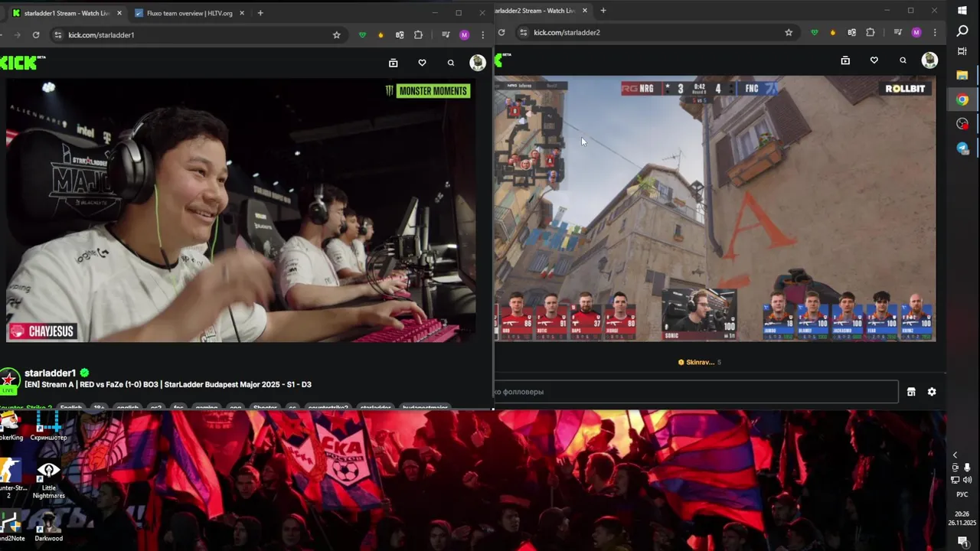Open Kick following heart in right window
Screen dimensions: 980x551
coord(874,60)
